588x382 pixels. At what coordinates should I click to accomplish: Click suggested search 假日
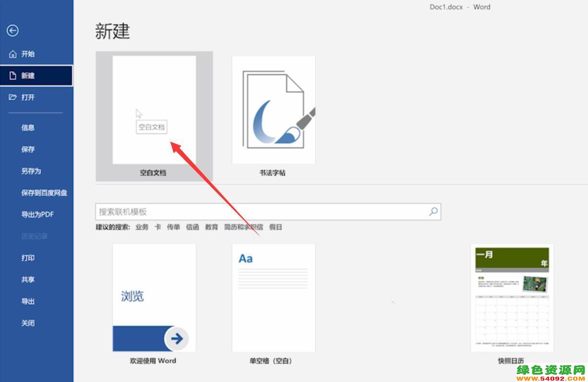tap(275, 227)
